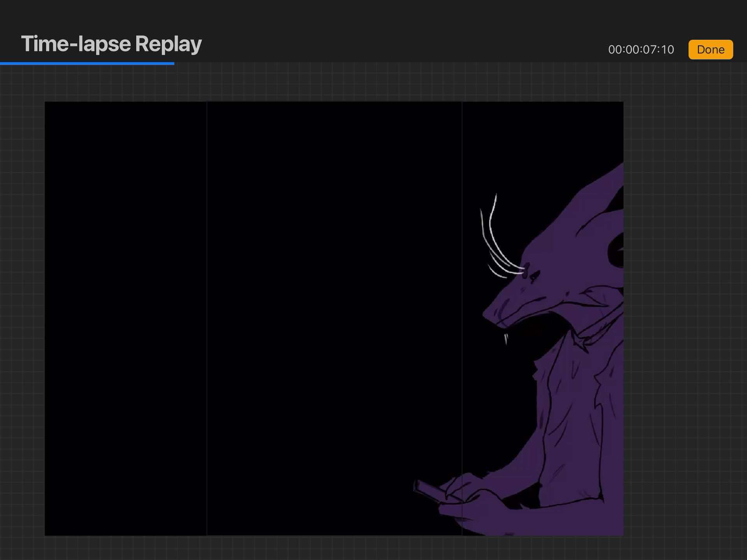This screenshot has width=747, height=560.
Task: Click the purple creature artwork preview
Action: (334, 318)
